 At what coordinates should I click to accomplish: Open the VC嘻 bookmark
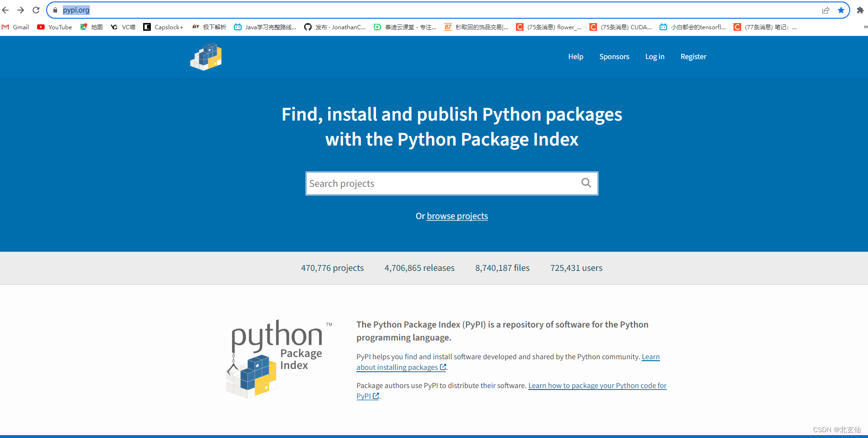point(123,27)
